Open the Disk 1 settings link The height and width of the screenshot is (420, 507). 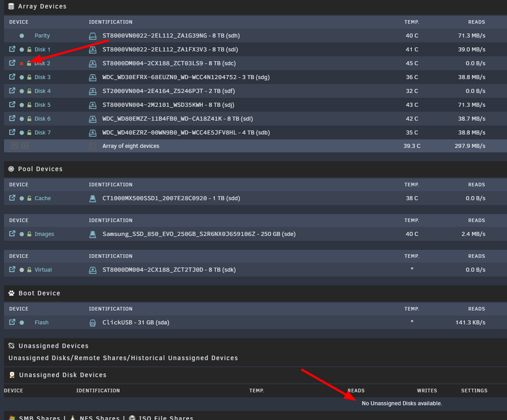[43, 49]
